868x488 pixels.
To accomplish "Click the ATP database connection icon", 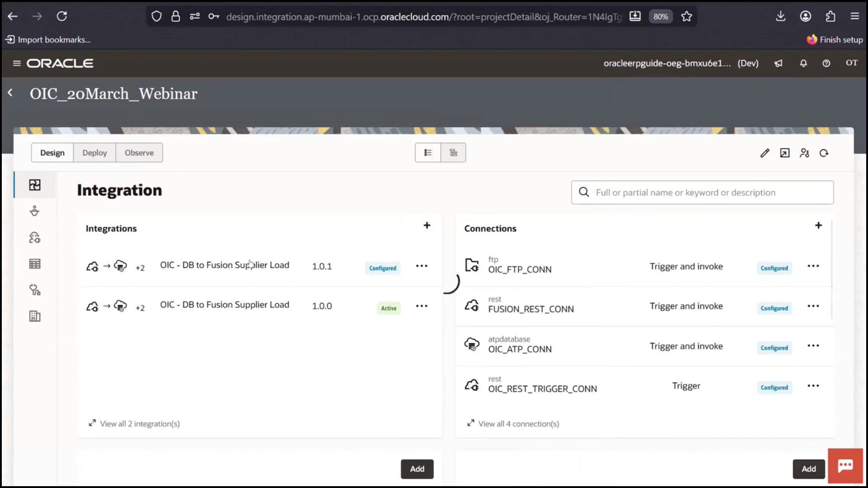I will pos(472,345).
